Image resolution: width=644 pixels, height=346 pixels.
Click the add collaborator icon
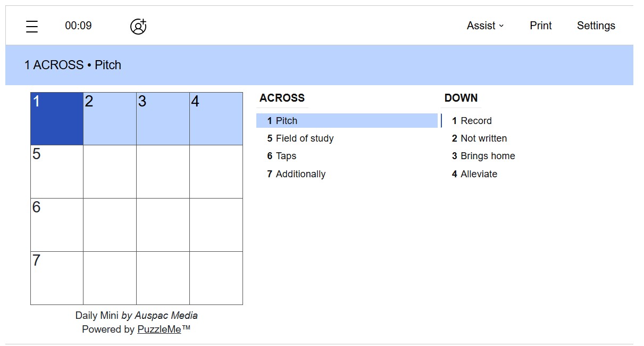click(138, 26)
